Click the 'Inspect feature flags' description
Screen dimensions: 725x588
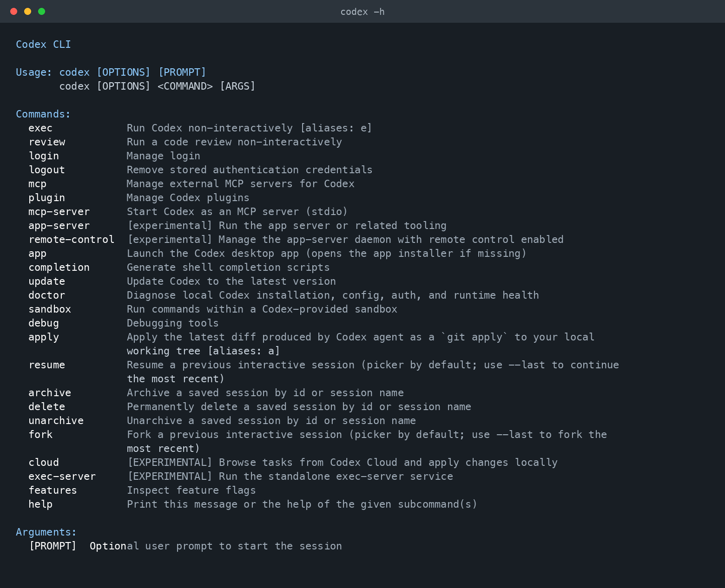pos(191,490)
